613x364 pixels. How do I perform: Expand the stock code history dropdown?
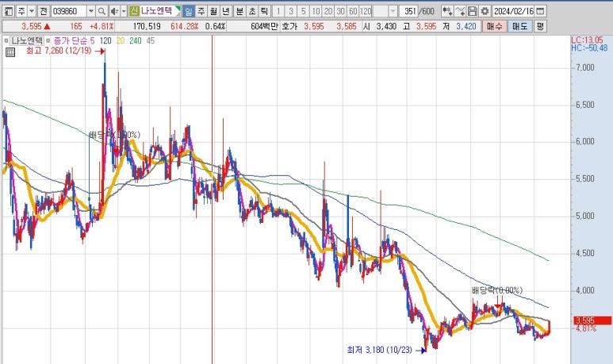[x=90, y=11]
